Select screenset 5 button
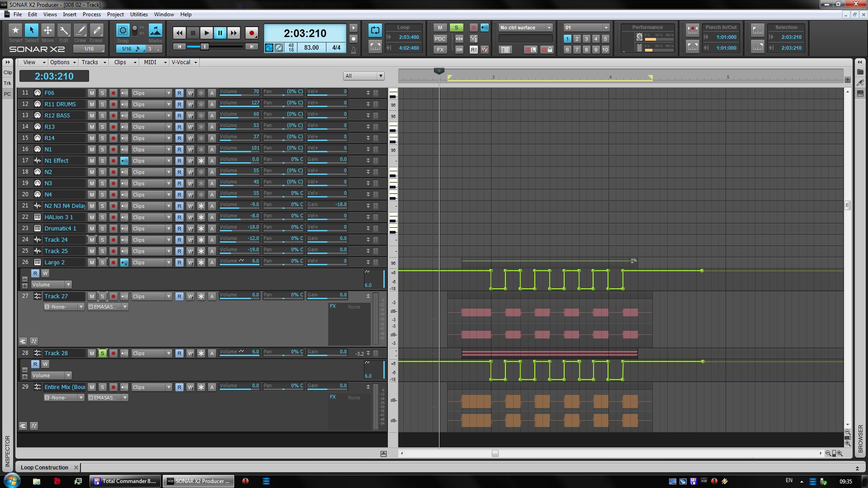868x488 pixels. pyautogui.click(x=605, y=39)
